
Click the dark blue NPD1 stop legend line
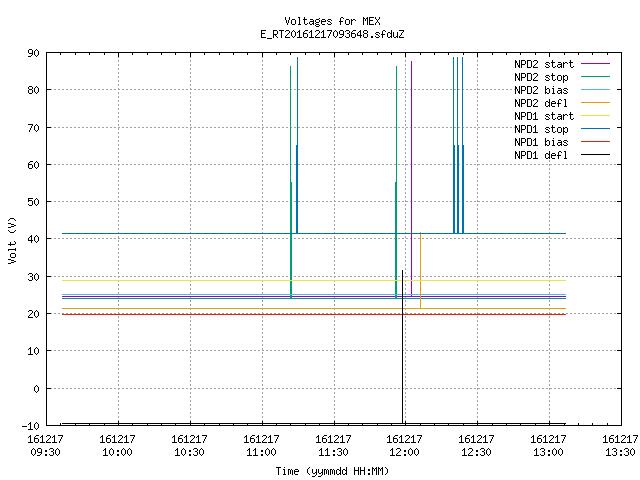595,129
